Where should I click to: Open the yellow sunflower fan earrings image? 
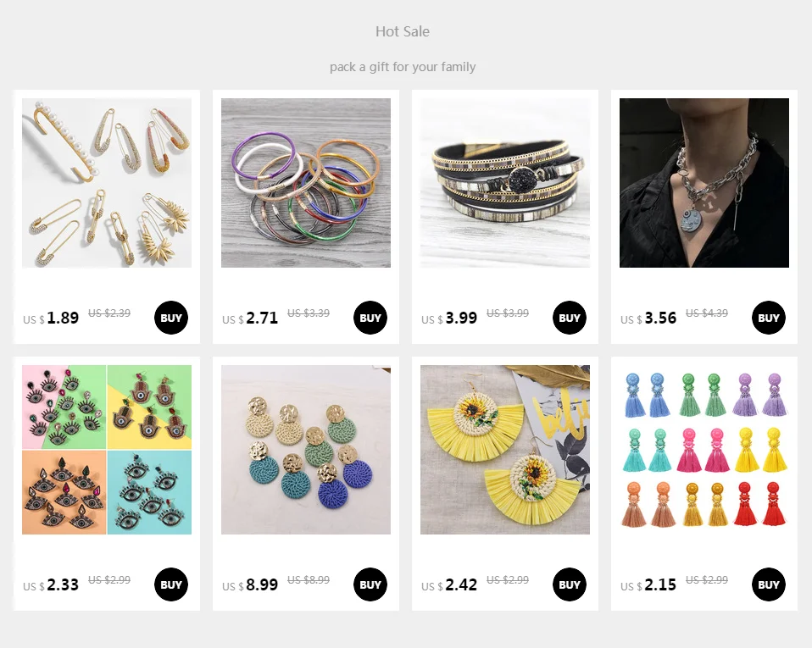(505, 450)
